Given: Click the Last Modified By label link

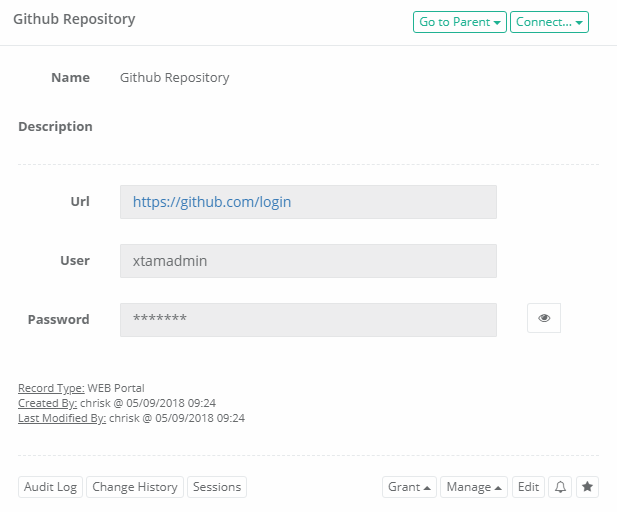Looking at the screenshot, I should [62, 418].
